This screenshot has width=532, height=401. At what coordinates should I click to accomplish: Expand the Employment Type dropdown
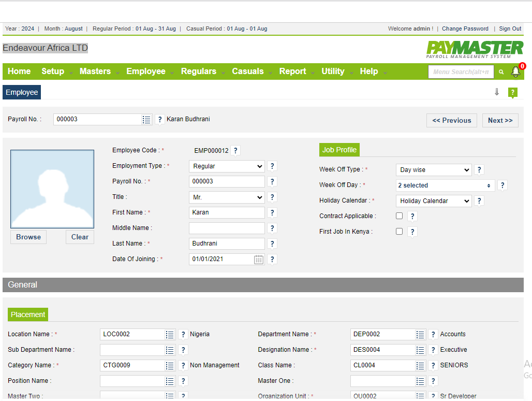click(x=227, y=166)
